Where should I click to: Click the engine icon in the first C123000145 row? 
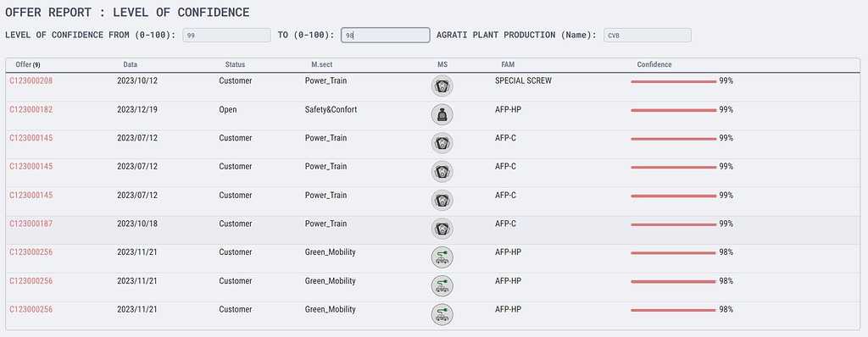click(442, 143)
